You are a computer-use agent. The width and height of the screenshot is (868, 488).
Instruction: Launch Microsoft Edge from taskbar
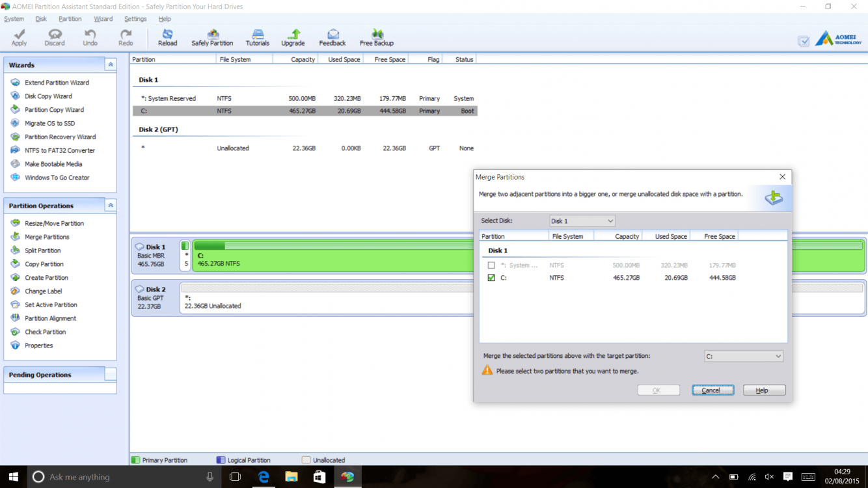click(x=264, y=477)
